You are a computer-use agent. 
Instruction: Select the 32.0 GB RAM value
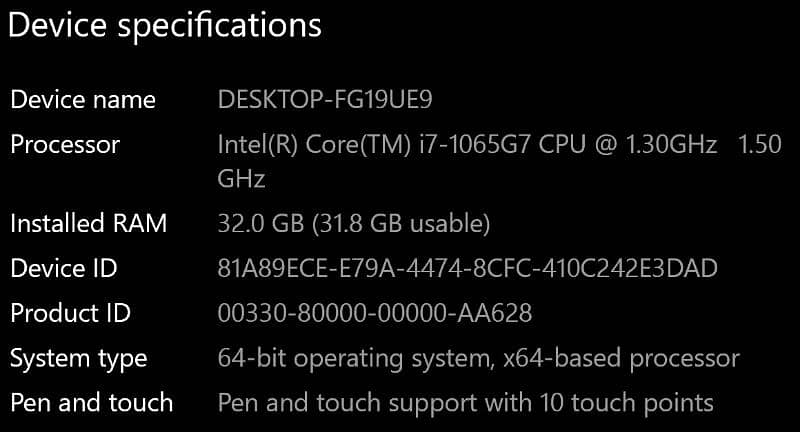256,223
